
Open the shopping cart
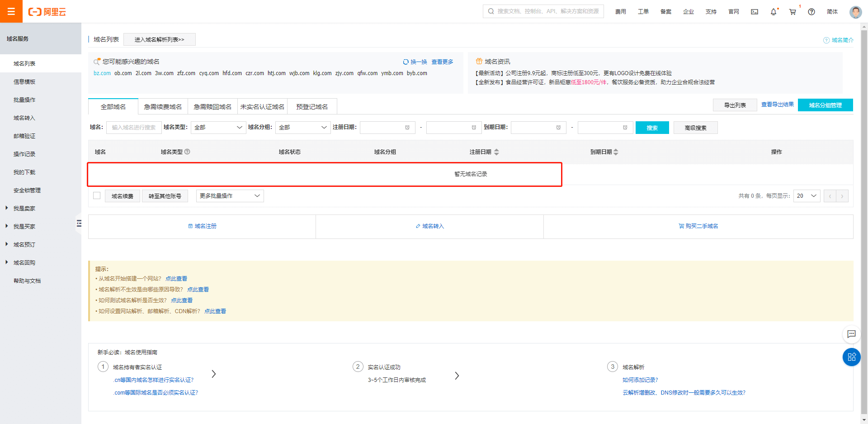793,12
